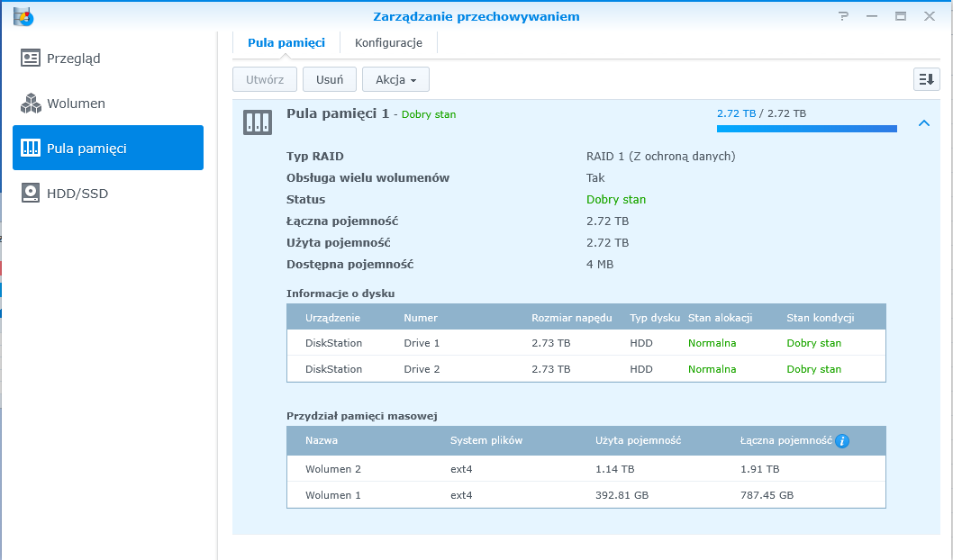This screenshot has height=560, width=953.
Task: Click the Pula pamięci 1 storage pool icon
Action: 257,123
